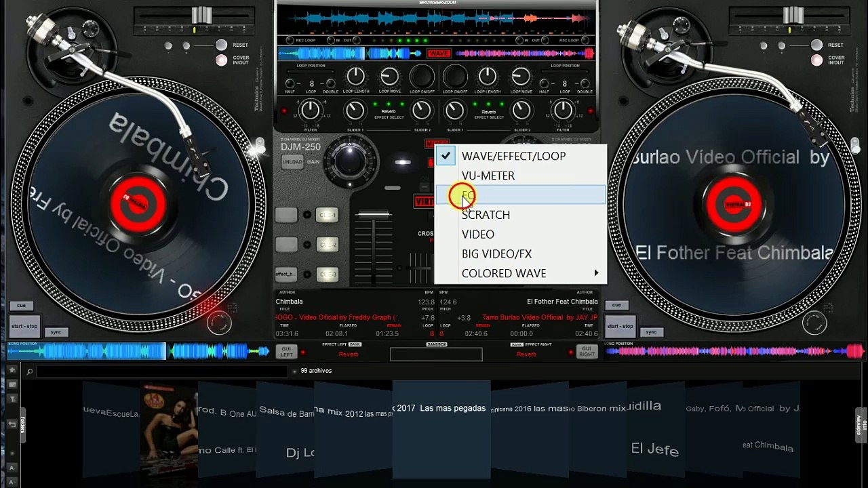The width and height of the screenshot is (868, 488).
Task: Sync the right deck tempo
Action: tap(651, 332)
